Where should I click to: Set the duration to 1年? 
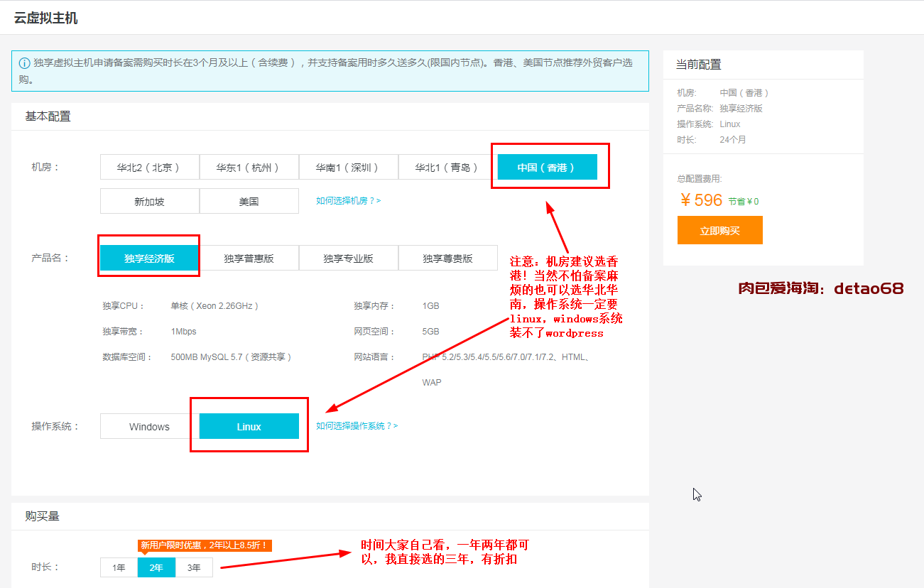119,567
